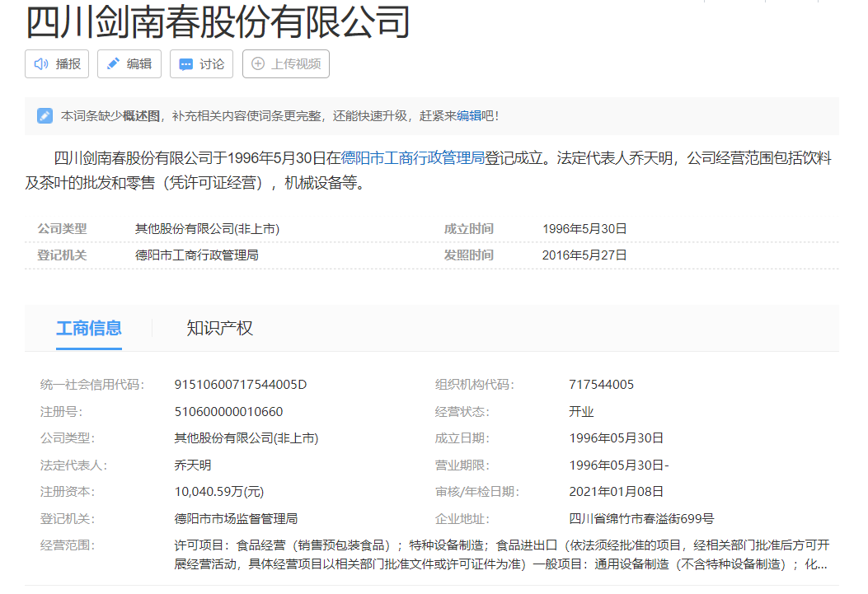This screenshot has width=868, height=594.
Task: Click the blue edit icon in the notice bar
Action: (45, 115)
